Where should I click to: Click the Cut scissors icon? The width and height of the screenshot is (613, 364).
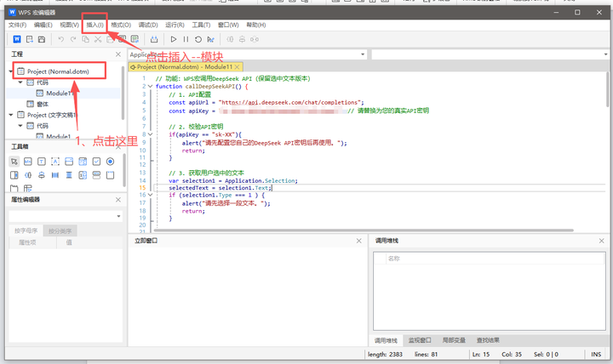pos(98,39)
